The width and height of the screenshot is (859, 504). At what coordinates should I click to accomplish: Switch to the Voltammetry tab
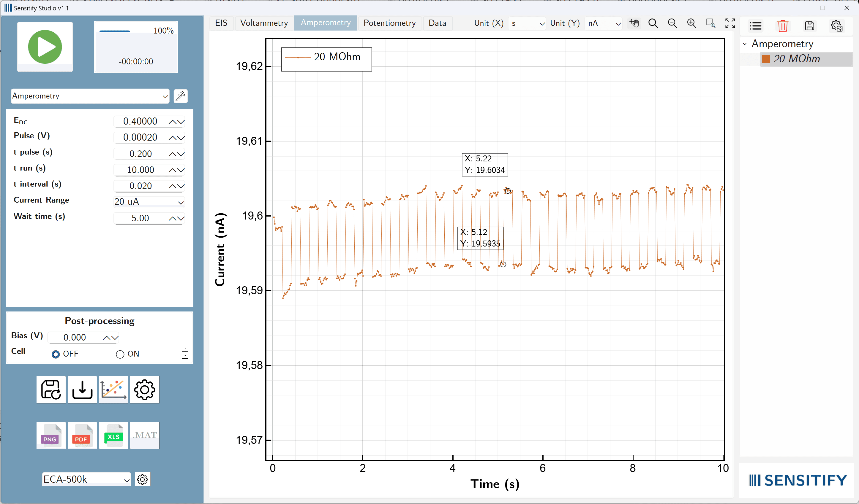pyautogui.click(x=264, y=23)
